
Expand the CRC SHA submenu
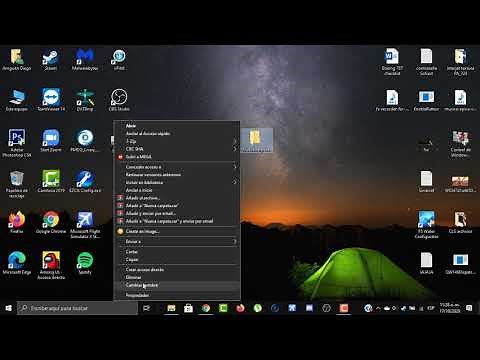(177, 149)
